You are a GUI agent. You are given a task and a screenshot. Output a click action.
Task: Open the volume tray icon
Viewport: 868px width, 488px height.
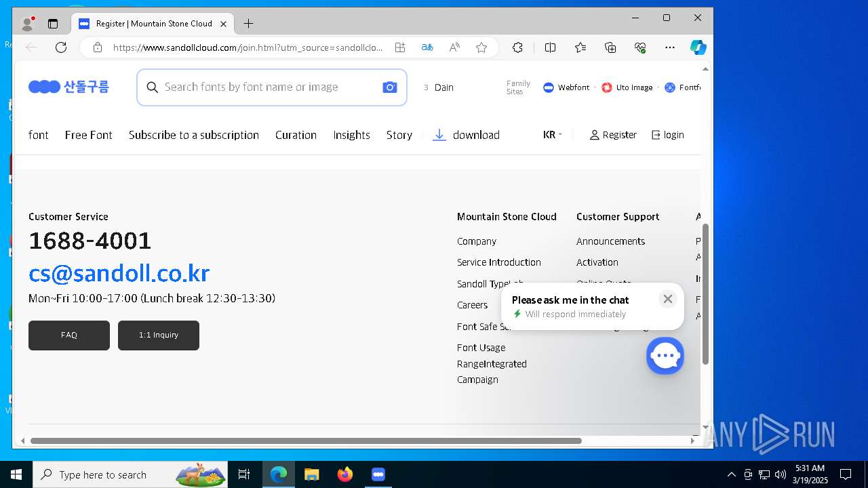[x=781, y=474]
